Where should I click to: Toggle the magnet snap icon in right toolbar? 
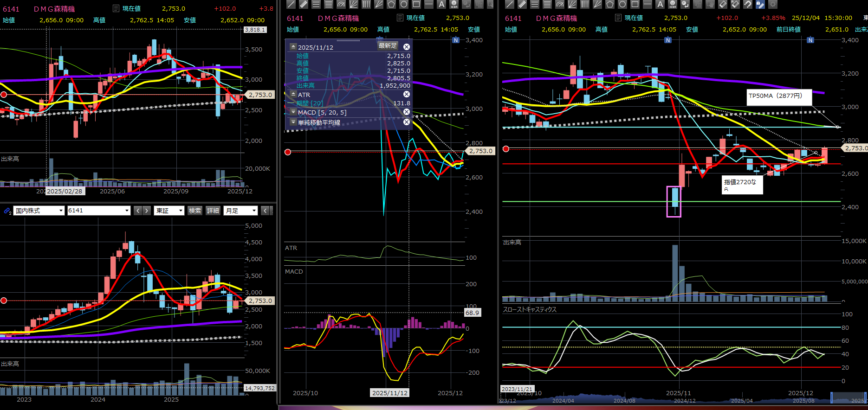[x=747, y=4]
